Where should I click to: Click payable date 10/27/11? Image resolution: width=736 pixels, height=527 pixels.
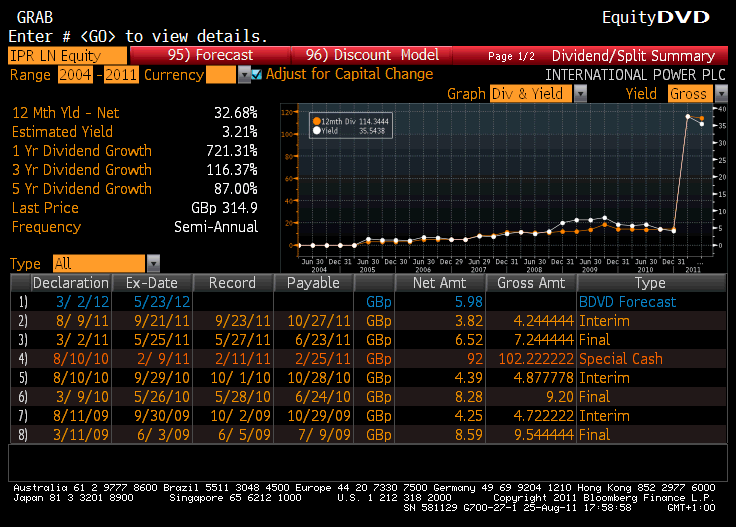(x=319, y=321)
